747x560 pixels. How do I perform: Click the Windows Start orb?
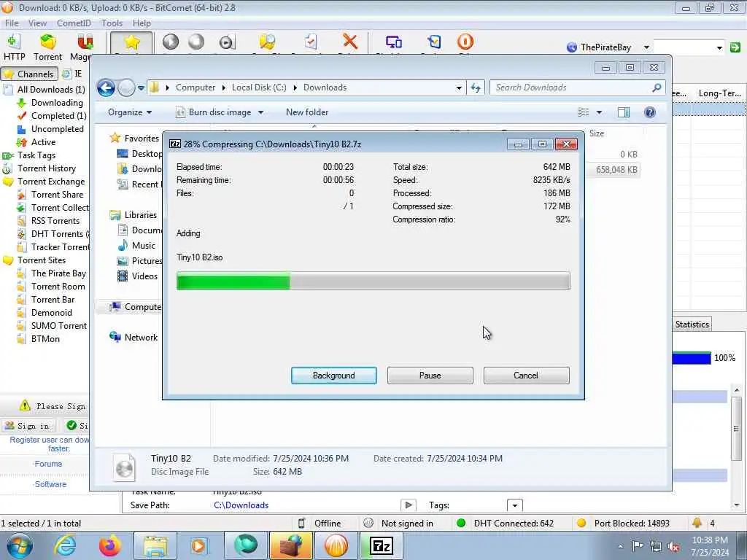pos(20,545)
